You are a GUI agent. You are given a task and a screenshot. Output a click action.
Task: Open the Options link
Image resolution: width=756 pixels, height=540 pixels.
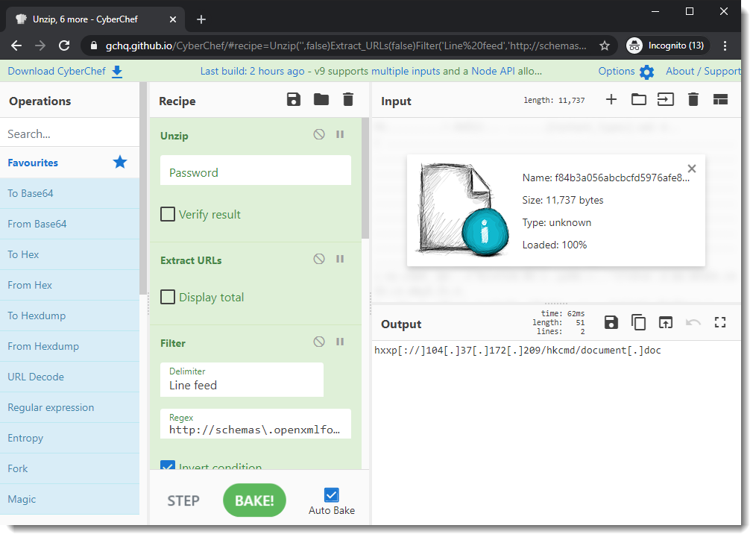(616, 72)
